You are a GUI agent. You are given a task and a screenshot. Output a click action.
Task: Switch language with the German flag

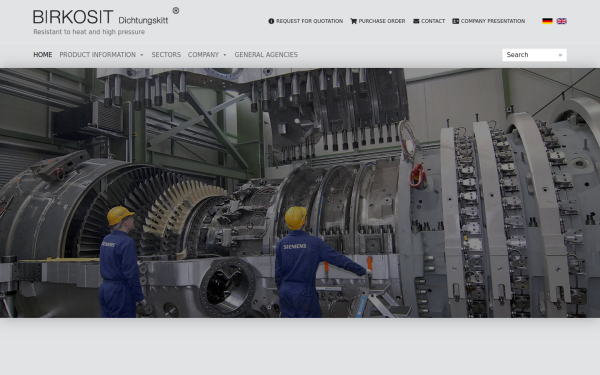pos(548,21)
